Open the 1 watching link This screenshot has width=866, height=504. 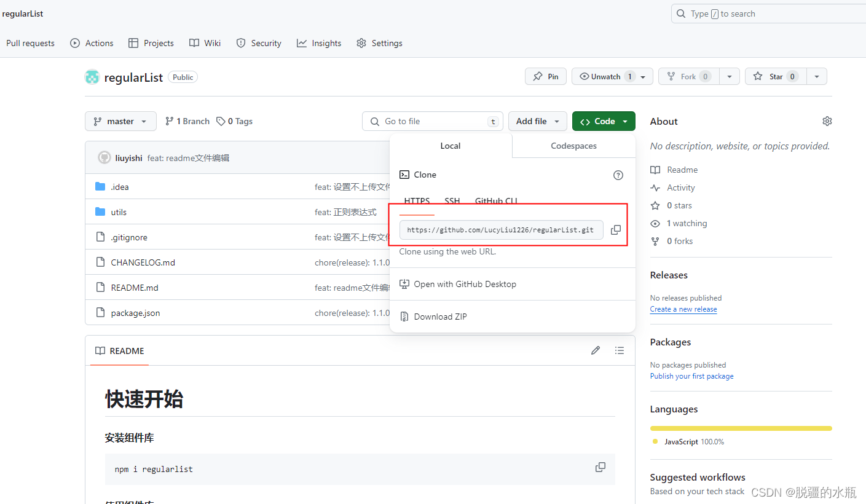(679, 223)
